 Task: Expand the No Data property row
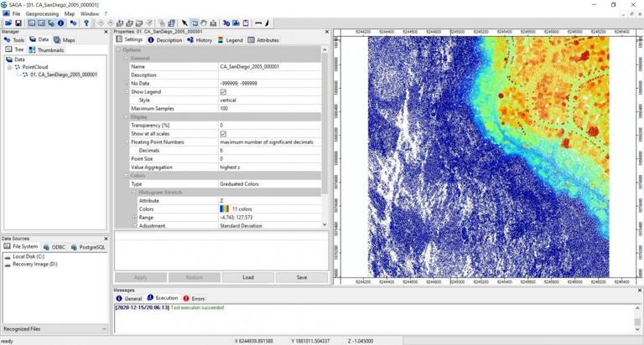(x=127, y=83)
